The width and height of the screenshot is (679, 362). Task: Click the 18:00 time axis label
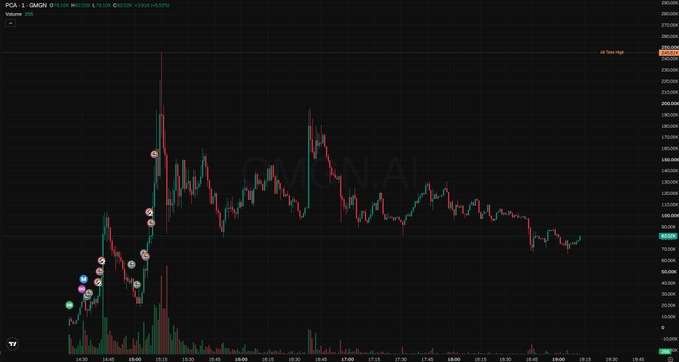pyautogui.click(x=454, y=359)
